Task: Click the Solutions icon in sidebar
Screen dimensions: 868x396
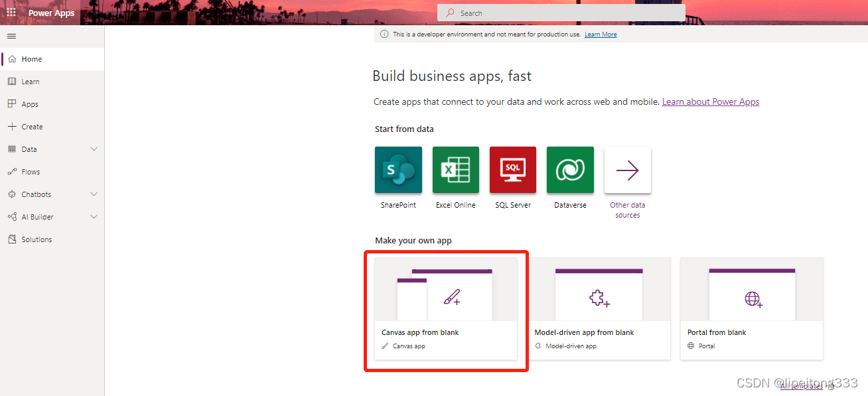Action: coord(12,239)
